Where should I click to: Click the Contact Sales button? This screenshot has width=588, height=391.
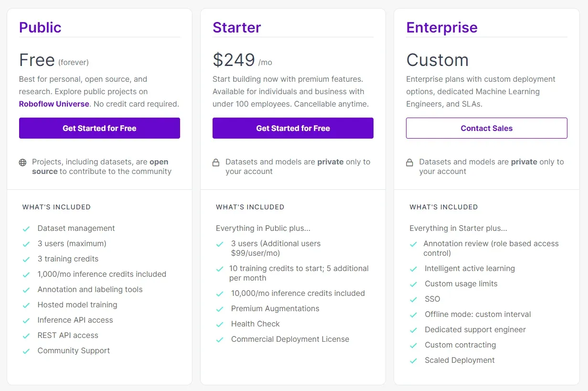(486, 128)
